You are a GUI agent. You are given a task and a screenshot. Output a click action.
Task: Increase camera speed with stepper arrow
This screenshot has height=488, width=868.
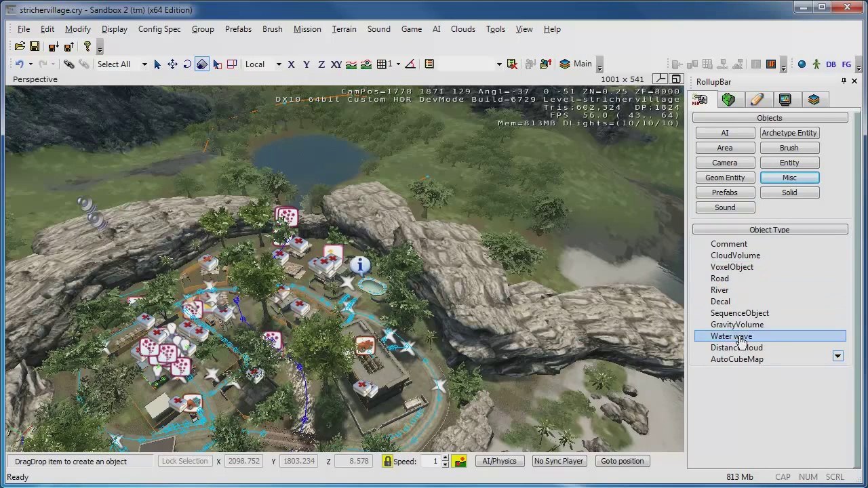point(445,457)
